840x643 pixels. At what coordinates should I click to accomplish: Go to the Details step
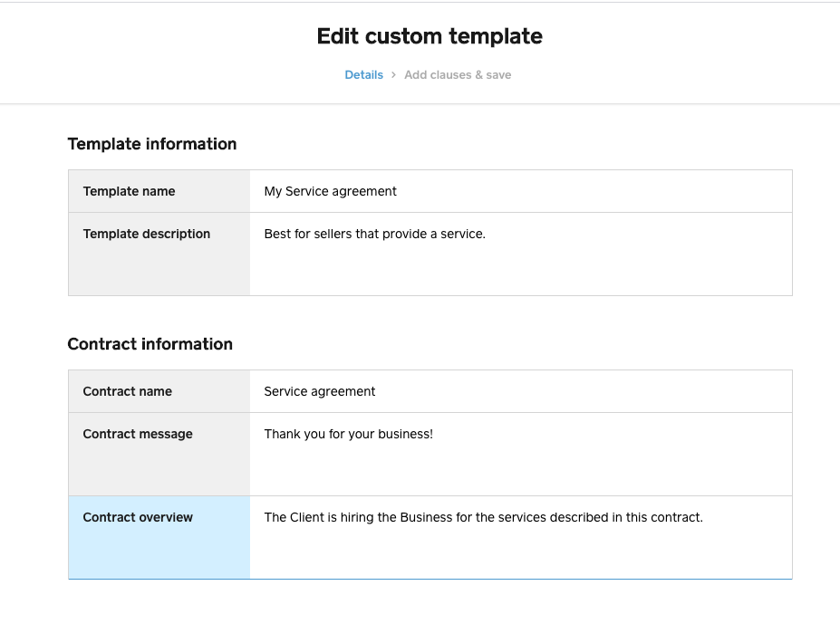click(x=363, y=75)
